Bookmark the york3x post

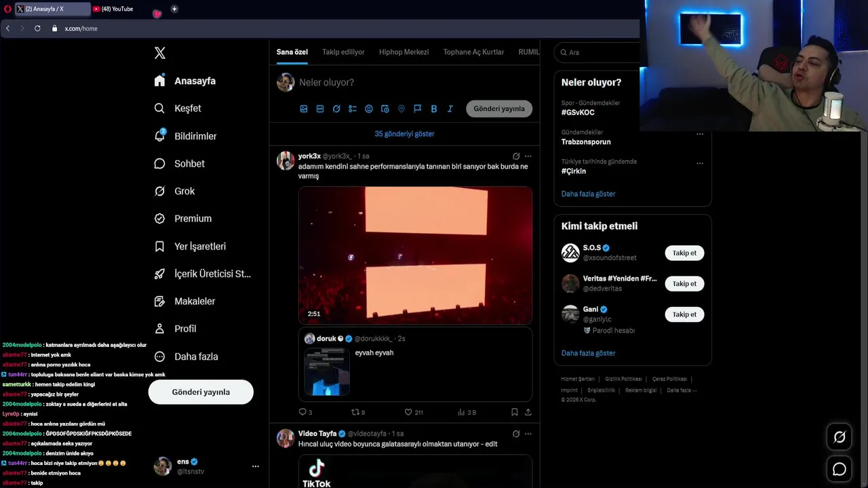pos(515,412)
